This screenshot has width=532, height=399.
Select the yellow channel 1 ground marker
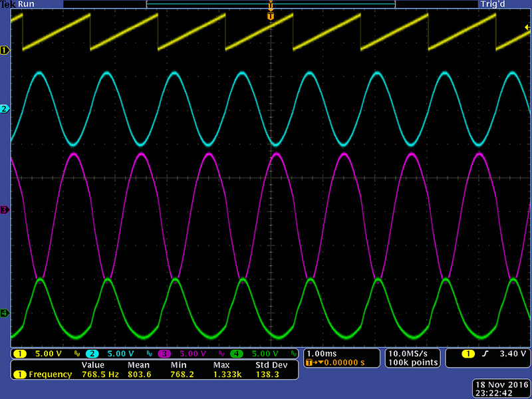pos(5,51)
